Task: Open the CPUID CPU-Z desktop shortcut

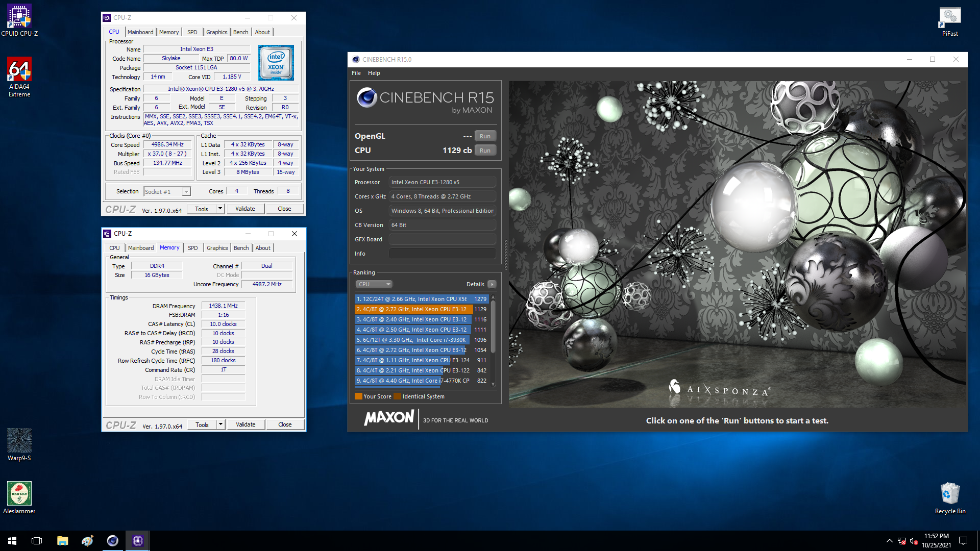Action: [19, 20]
